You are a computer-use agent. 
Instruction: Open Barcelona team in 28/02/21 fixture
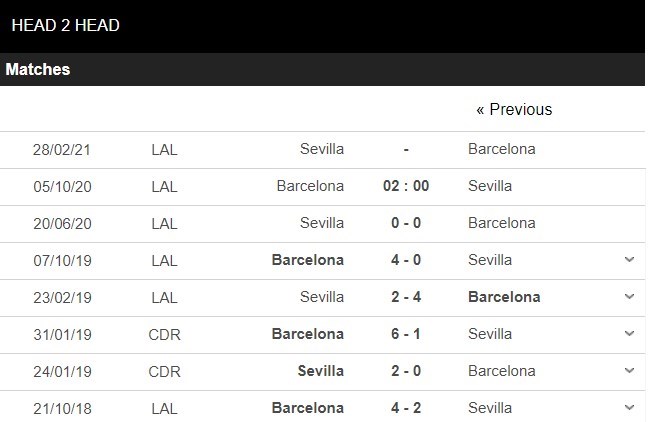pyautogui.click(x=501, y=149)
